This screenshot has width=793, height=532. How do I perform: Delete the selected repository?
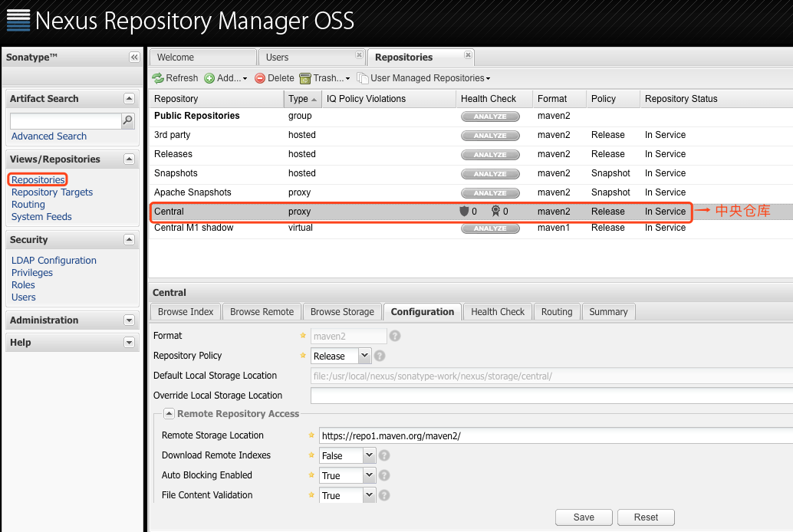click(x=274, y=78)
